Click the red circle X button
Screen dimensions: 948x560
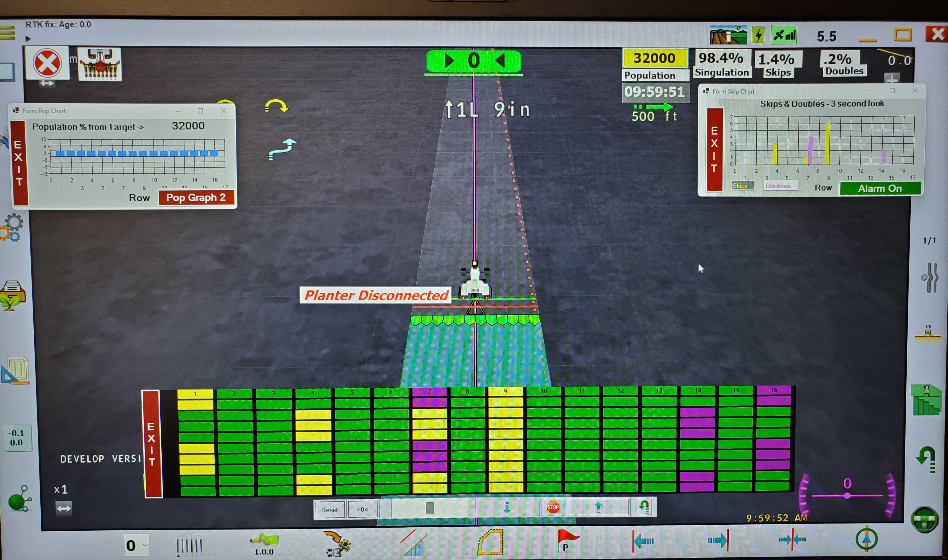click(47, 63)
